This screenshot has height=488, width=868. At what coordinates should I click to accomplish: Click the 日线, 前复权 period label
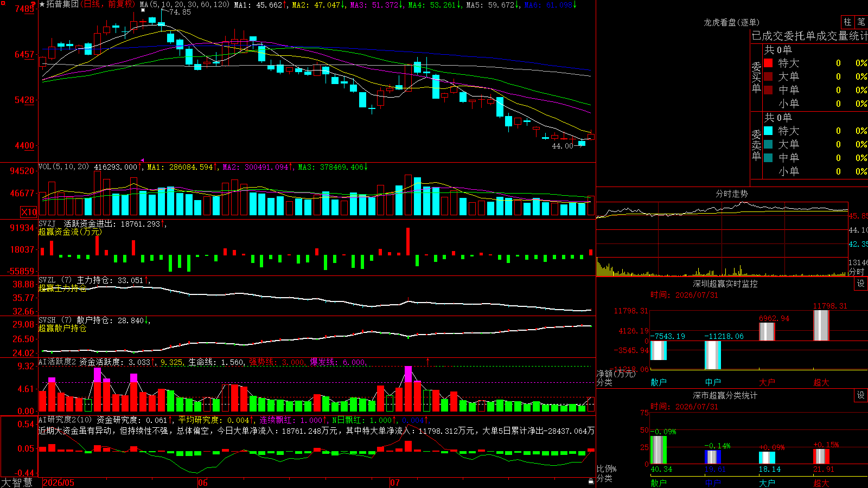tap(108, 4)
